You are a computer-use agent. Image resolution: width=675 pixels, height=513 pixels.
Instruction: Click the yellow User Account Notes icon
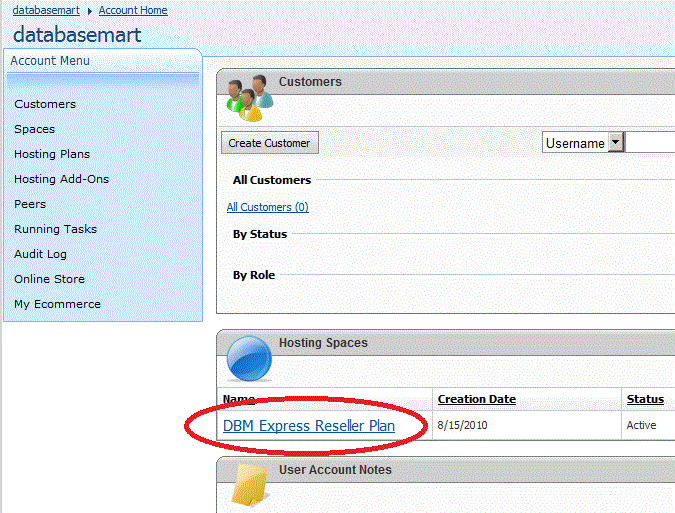[250, 485]
